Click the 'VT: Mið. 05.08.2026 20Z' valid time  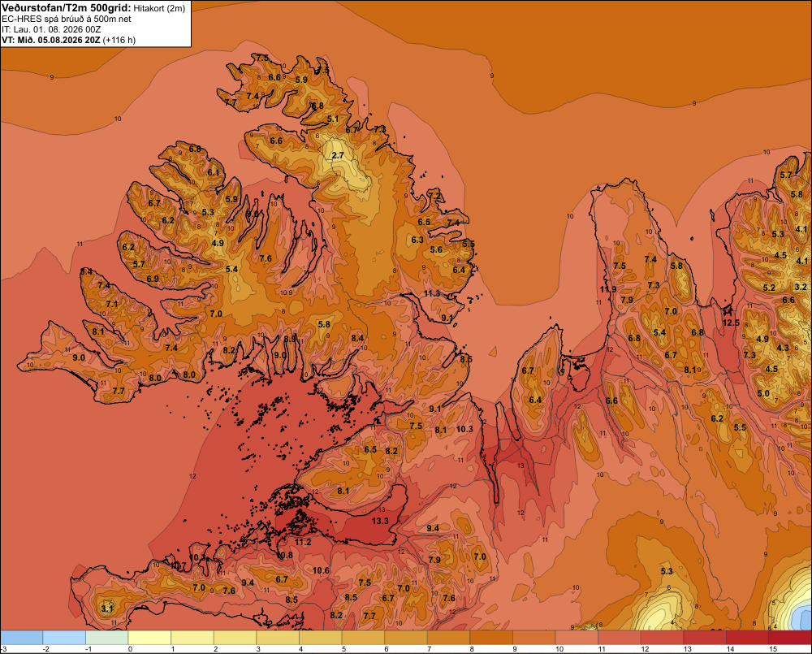pos(50,40)
